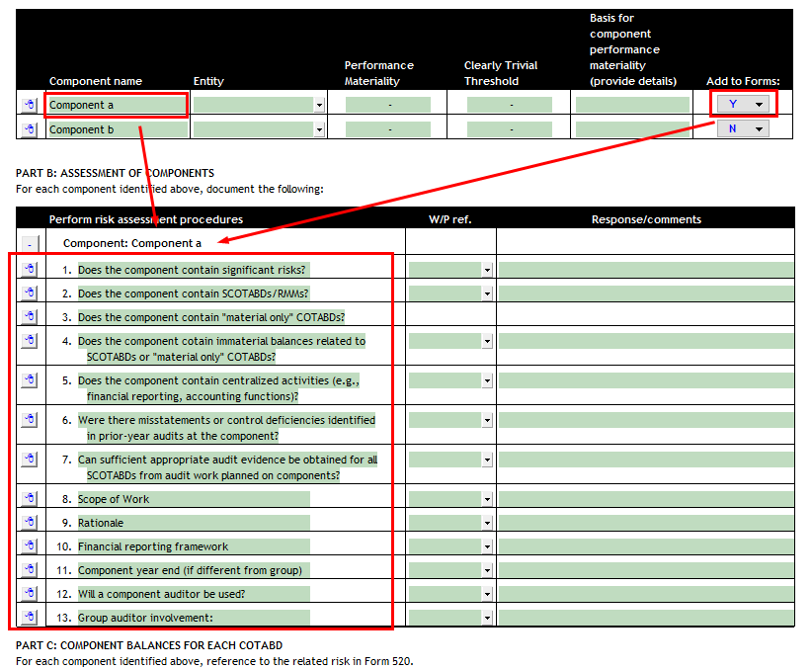Open W/P ref dropdown for question 2
The image size is (812, 670).
coord(487,293)
